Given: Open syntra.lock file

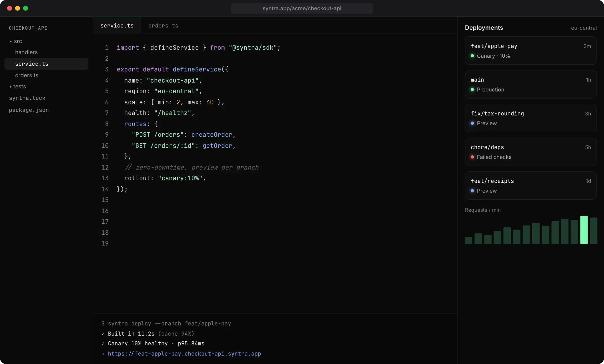Looking at the screenshot, I should tap(27, 98).
